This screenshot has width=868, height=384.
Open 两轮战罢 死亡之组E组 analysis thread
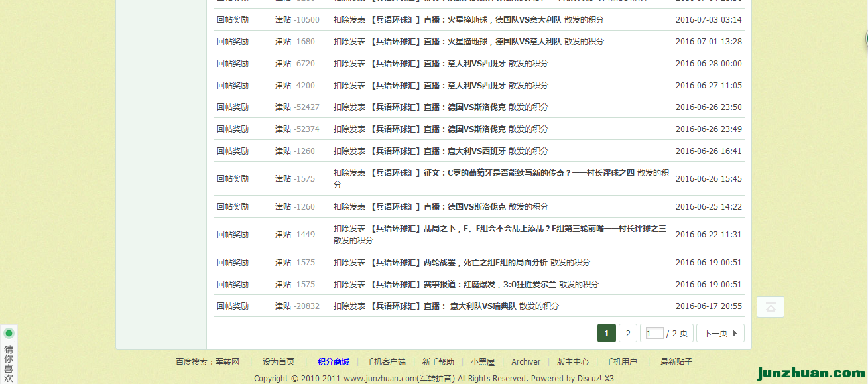pyautogui.click(x=458, y=263)
